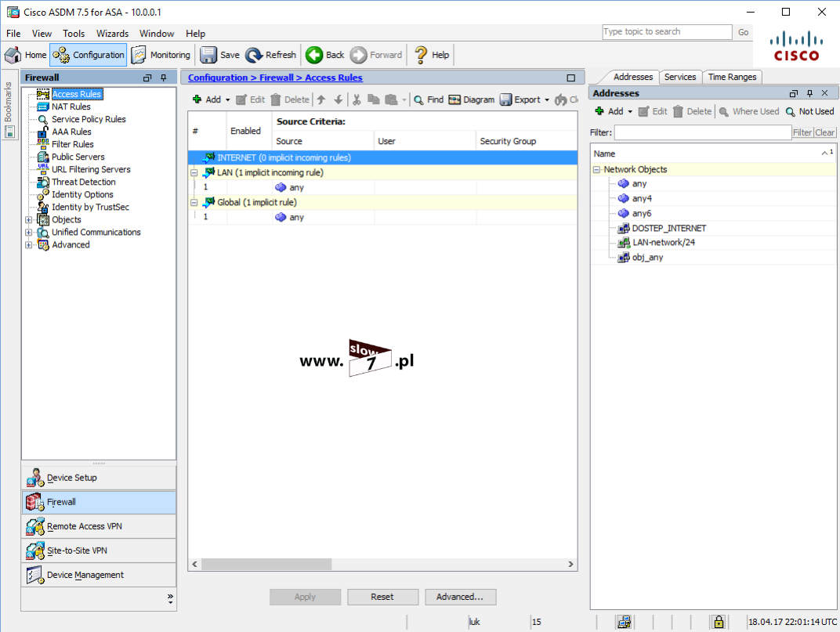The image size is (840, 632).
Task: Expand the Unified Communications node
Action: pos(29,232)
